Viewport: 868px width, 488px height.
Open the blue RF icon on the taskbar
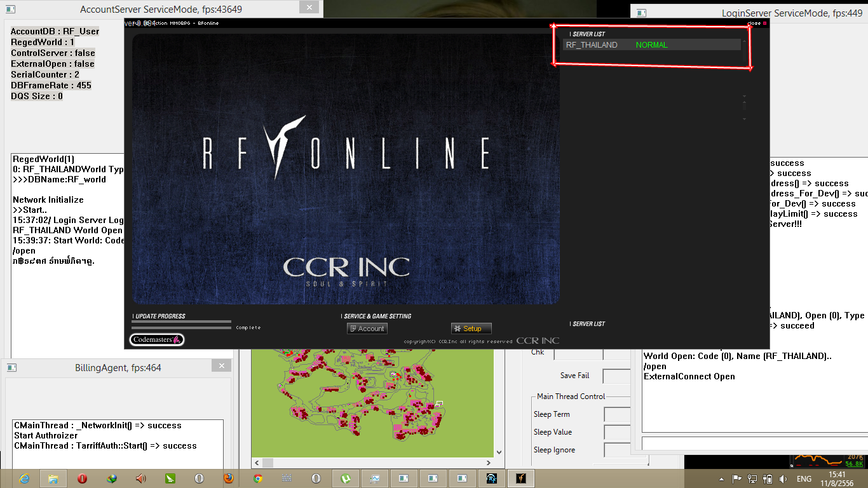[x=491, y=478]
